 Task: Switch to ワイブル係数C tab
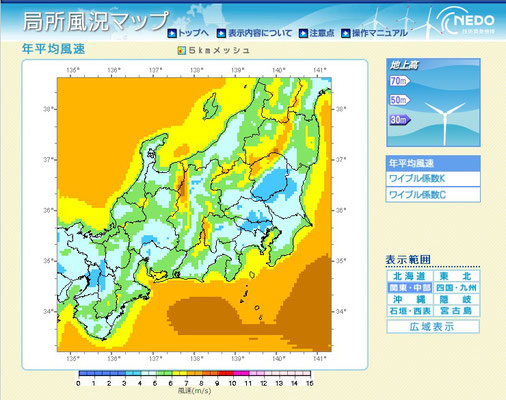point(433,195)
